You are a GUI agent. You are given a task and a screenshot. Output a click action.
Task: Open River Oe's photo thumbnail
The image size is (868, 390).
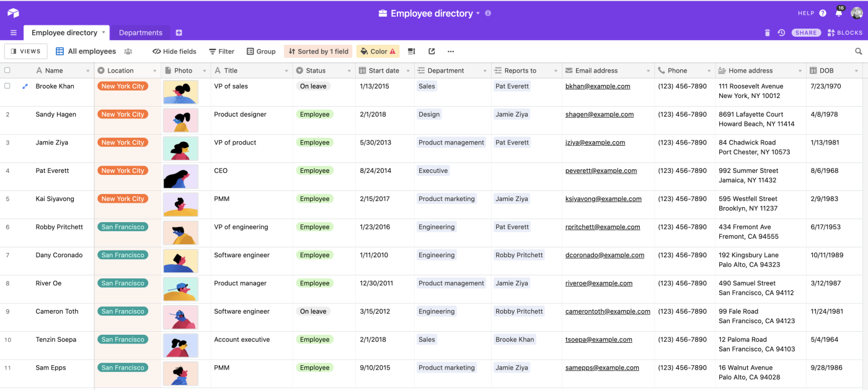[180, 289]
